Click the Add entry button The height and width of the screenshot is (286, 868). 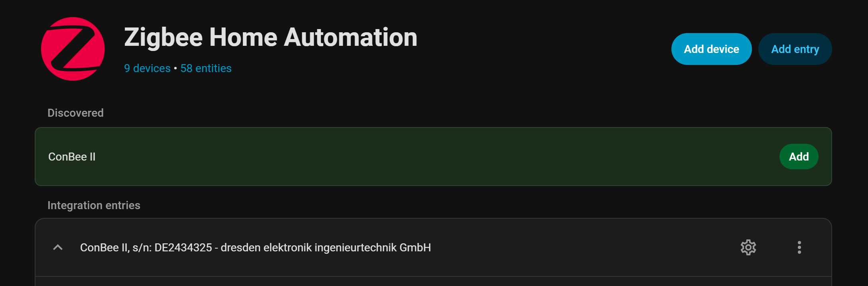point(795,49)
